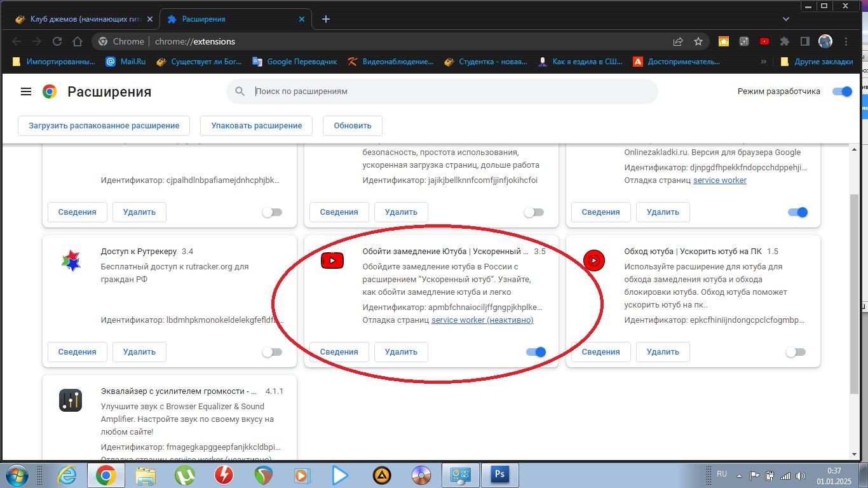The width and height of the screenshot is (868, 488).
Task: Open the Extensions puzzle icon in toolbar
Action: (x=785, y=41)
